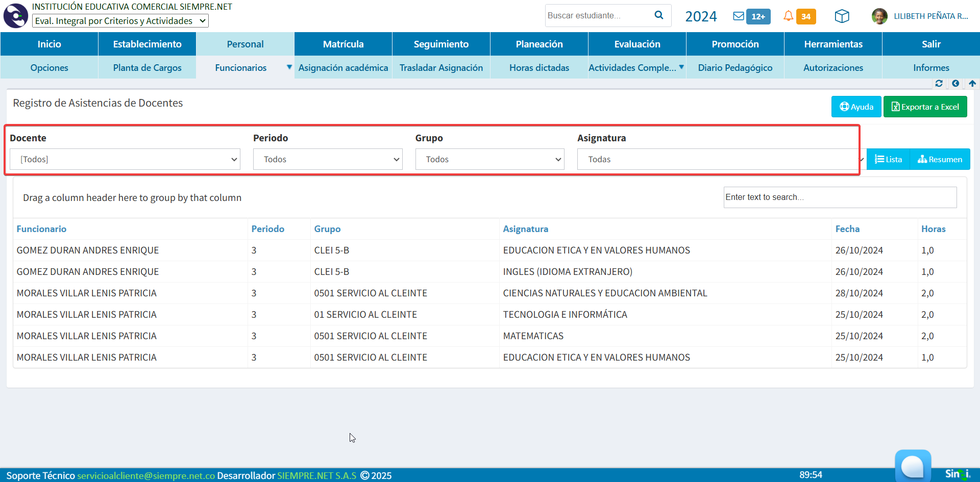The width and height of the screenshot is (980, 482).
Task: Click the 2024 year label
Action: click(701, 16)
